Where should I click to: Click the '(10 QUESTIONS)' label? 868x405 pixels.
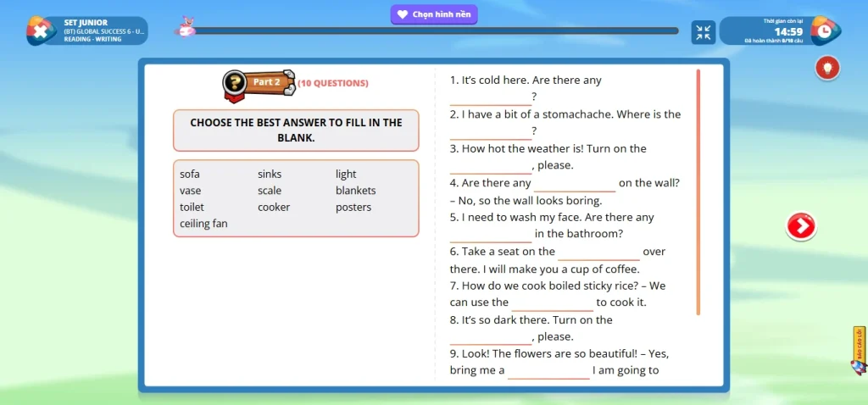tap(332, 84)
